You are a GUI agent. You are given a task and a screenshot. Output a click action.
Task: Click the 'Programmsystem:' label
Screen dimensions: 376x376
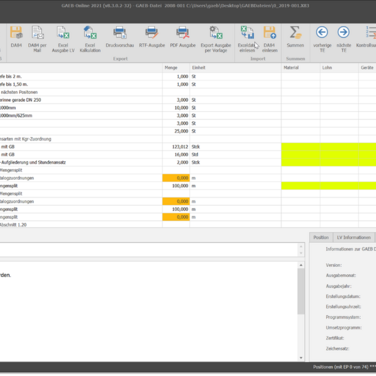(x=343, y=317)
